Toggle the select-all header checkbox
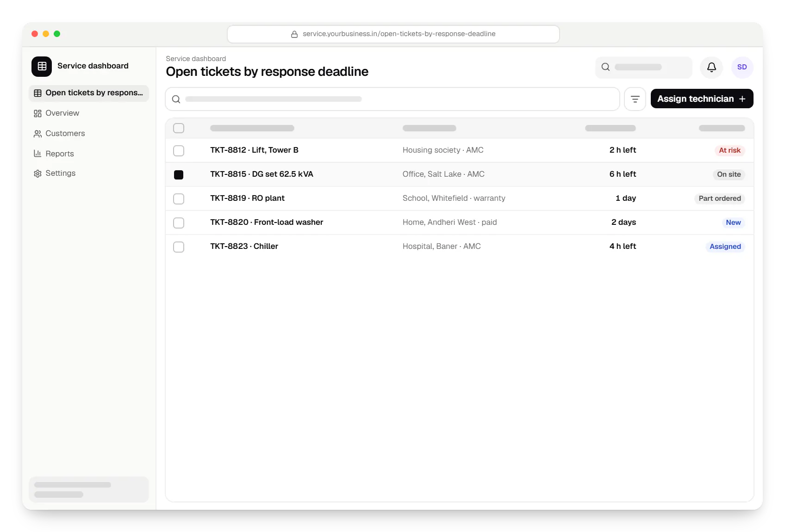 179,128
